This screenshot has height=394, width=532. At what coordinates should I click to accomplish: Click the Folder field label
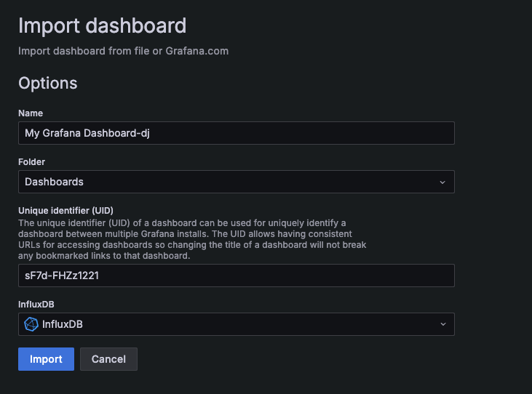point(31,162)
